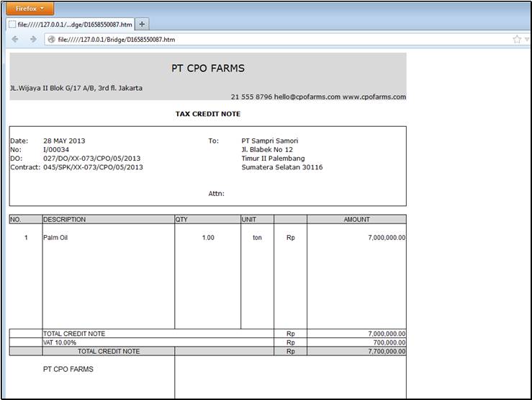Select Rp currency in Palm Oil row

click(x=290, y=238)
